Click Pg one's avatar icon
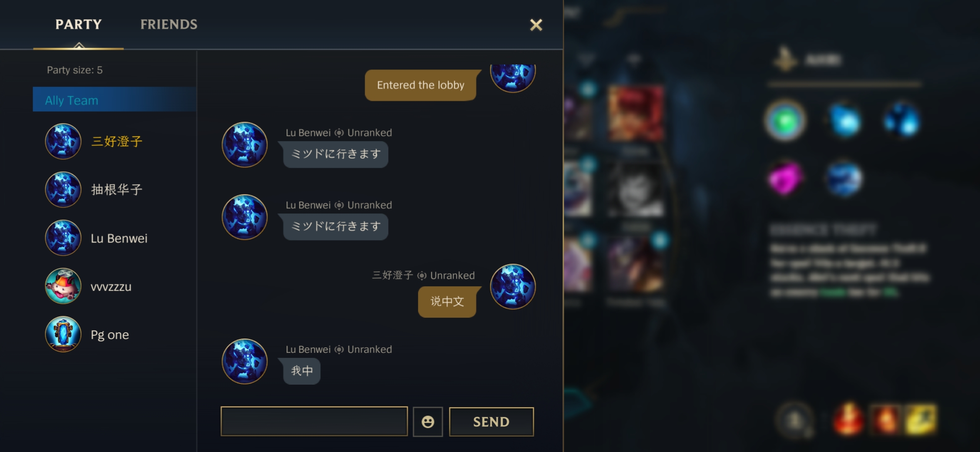Image resolution: width=980 pixels, height=452 pixels. point(63,334)
